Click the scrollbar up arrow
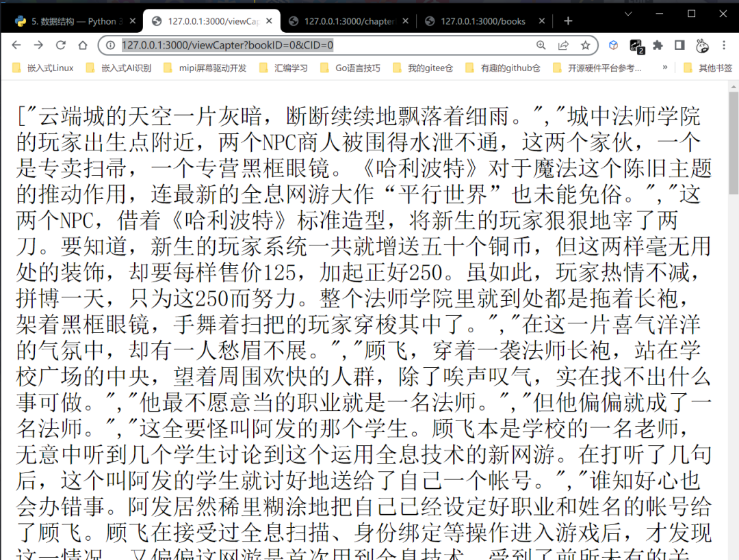This screenshot has width=739, height=560. 734,86
